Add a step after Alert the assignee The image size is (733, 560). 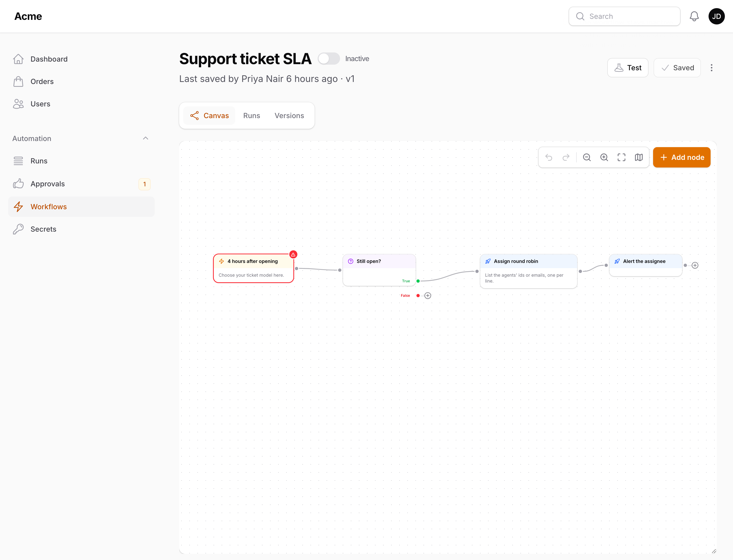pyautogui.click(x=695, y=265)
